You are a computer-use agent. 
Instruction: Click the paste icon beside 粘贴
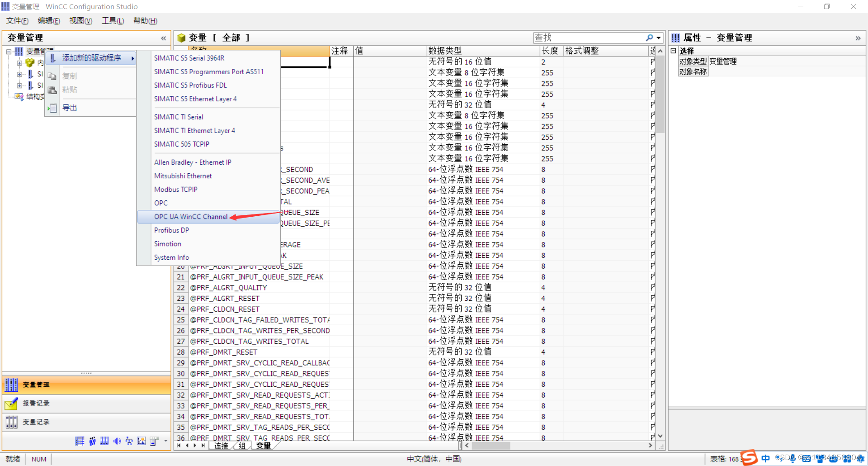pyautogui.click(x=52, y=90)
